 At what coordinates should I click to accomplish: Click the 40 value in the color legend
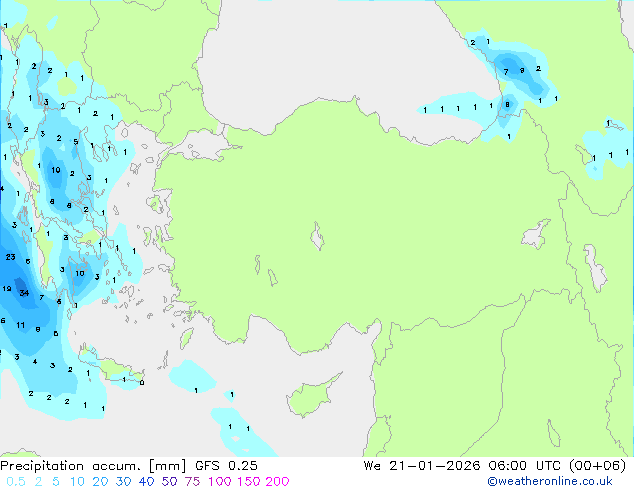pyautogui.click(x=146, y=482)
